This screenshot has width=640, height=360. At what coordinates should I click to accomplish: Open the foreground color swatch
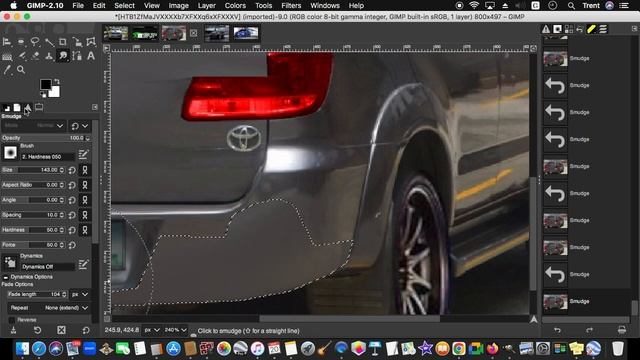pos(45,84)
